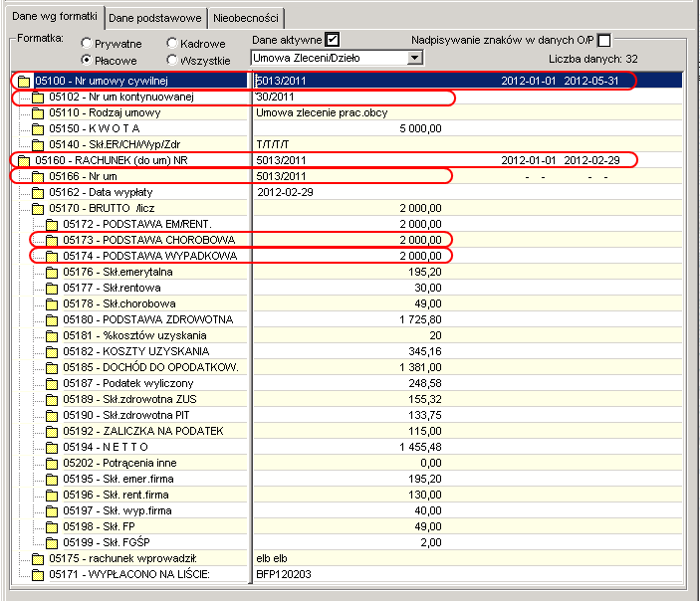Uncheck the Dane aktywne checkbox
Screen dimensions: 700x601
(333, 40)
